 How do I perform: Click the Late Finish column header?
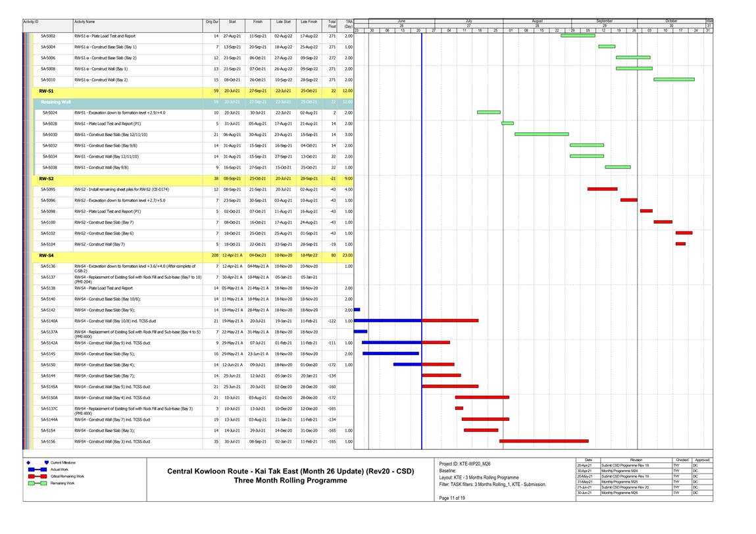[x=309, y=22]
